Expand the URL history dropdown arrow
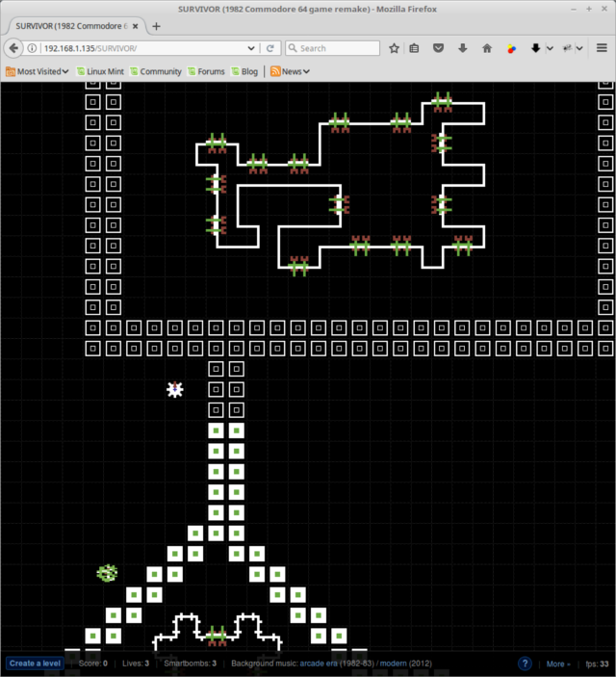This screenshot has width=616, height=677. click(x=251, y=48)
